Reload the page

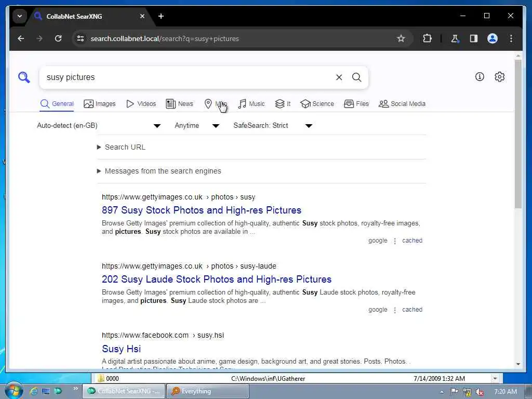[58, 38]
